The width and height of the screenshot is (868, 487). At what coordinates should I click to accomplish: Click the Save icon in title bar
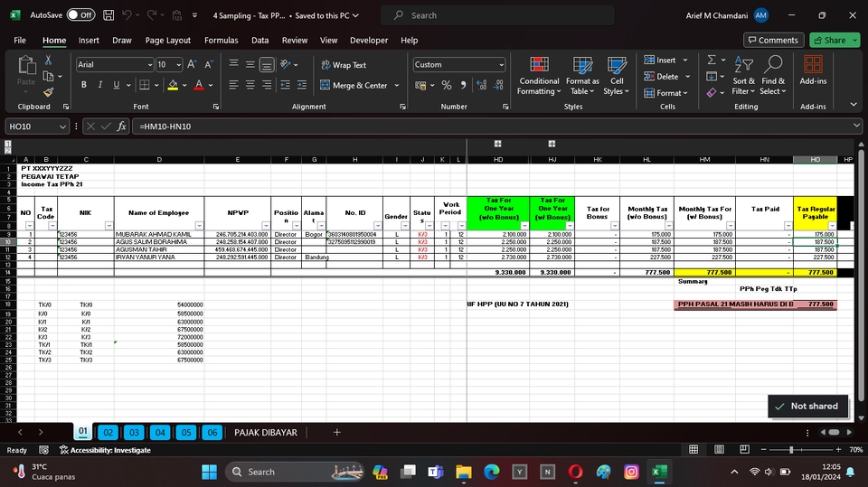point(108,15)
